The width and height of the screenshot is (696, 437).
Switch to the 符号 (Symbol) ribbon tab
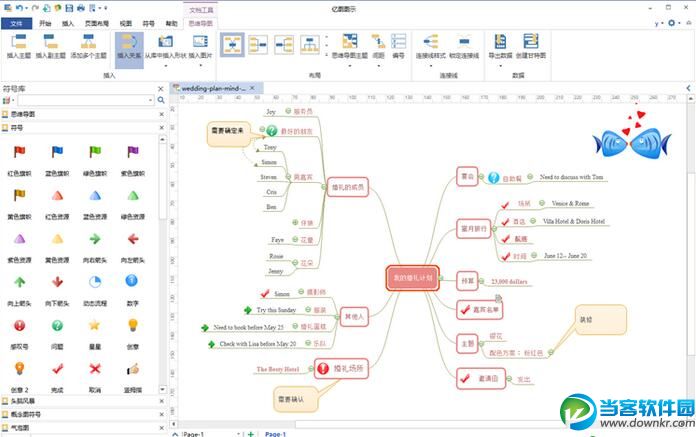pos(149,23)
